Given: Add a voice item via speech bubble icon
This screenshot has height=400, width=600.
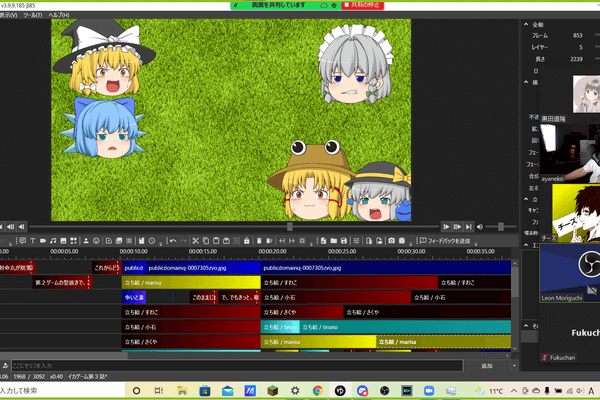Looking at the screenshot, I should point(23,241).
